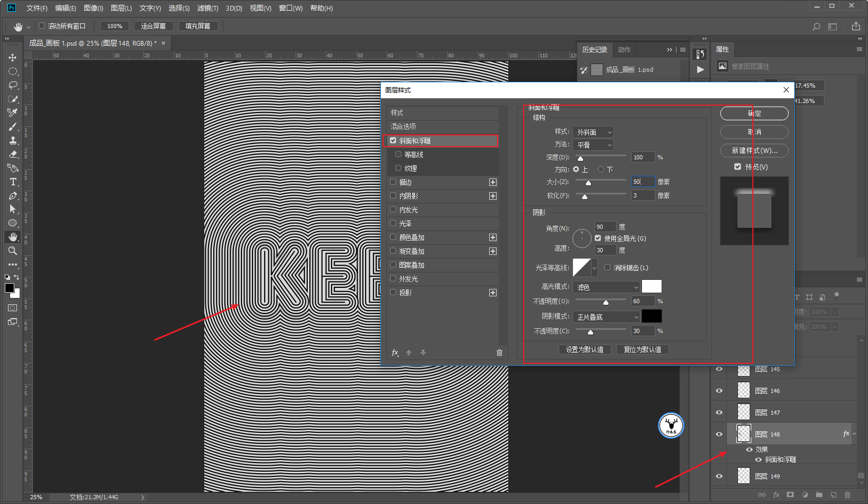Select the 属性 (Properties) panel tab
Image resolution: width=868 pixels, height=504 pixels.
tap(723, 49)
